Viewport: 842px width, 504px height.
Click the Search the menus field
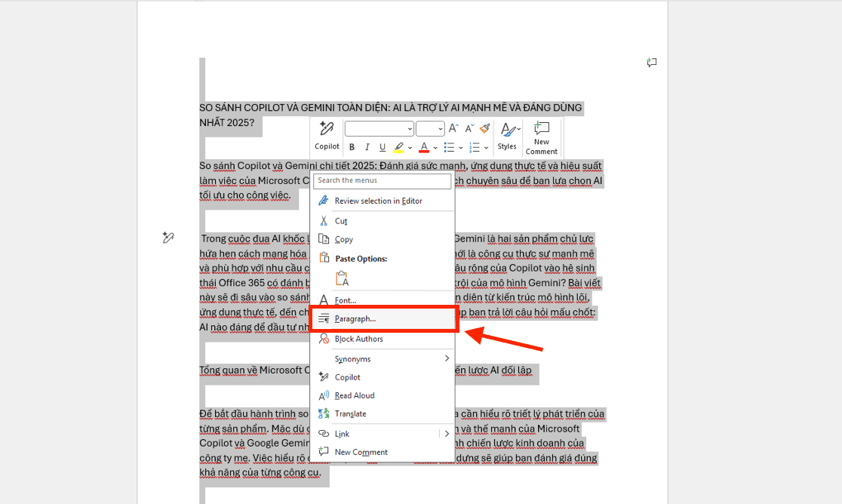click(383, 181)
